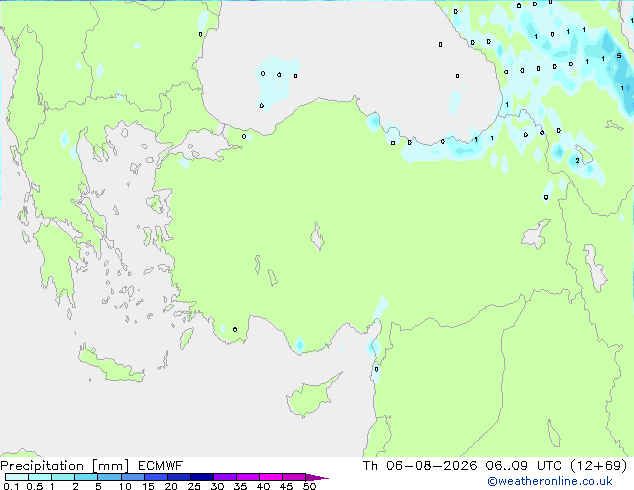This screenshot has height=490, width=634.
Task: Click the '(12+69)' forecast run label
Action: coord(598,466)
